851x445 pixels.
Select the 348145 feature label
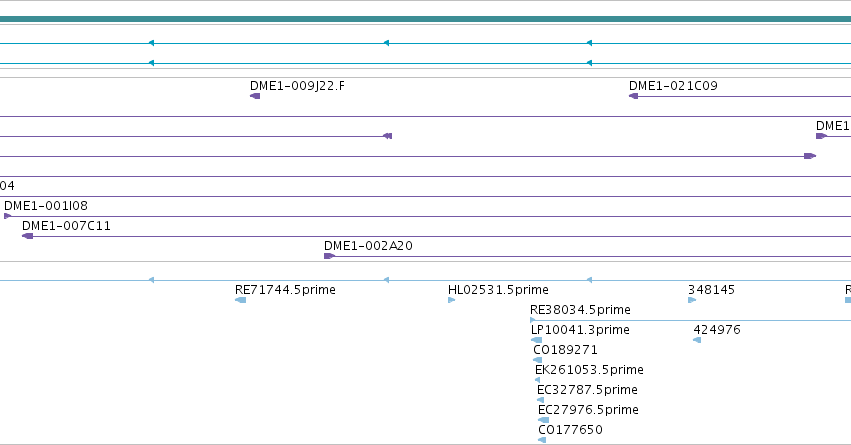[x=711, y=290]
